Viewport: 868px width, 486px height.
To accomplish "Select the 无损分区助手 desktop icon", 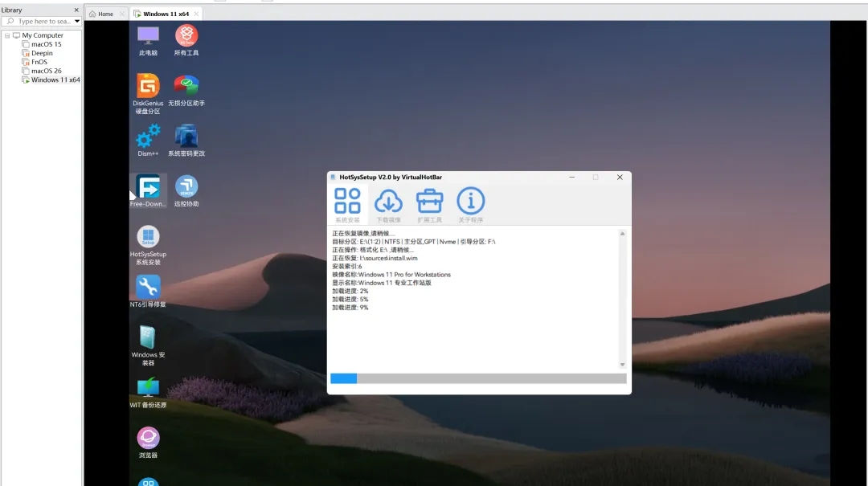I will [186, 90].
